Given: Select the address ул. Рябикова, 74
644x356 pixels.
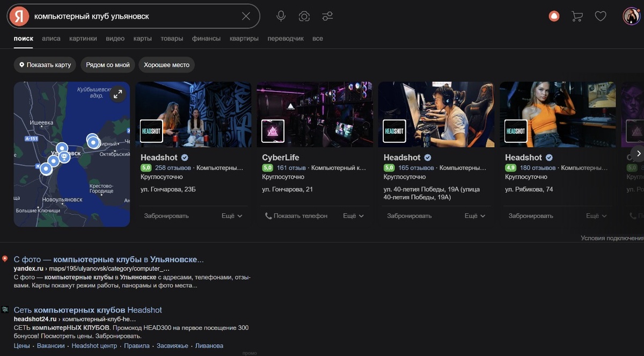Looking at the screenshot, I should pos(529,190).
